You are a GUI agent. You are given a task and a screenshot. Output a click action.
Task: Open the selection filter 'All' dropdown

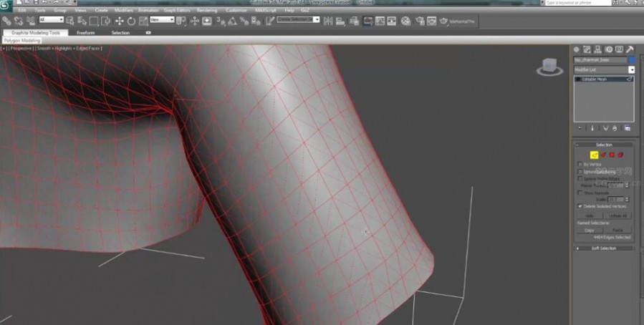tap(52, 20)
